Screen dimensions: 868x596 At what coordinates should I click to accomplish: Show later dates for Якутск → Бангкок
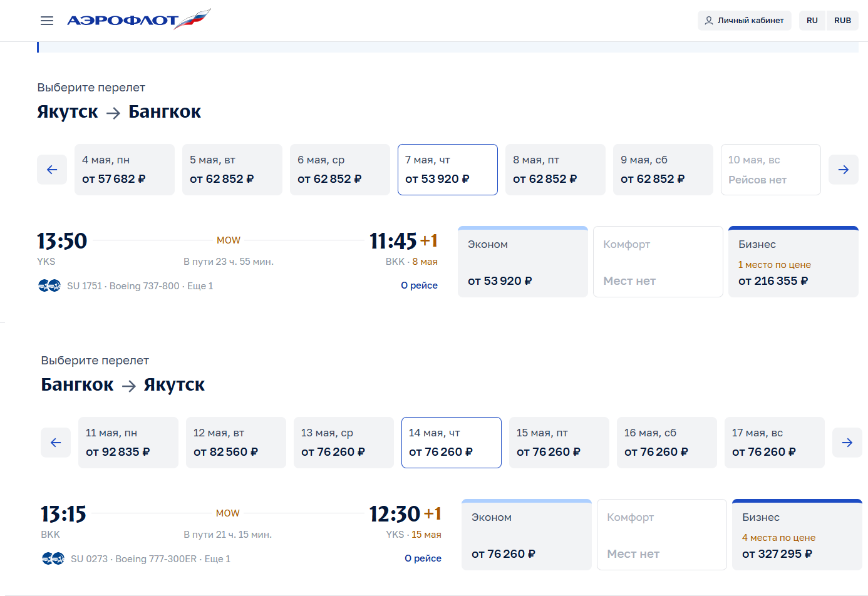click(843, 170)
